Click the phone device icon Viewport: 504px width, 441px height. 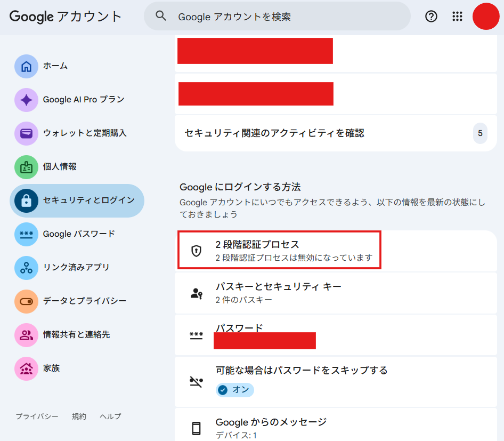[x=196, y=428]
